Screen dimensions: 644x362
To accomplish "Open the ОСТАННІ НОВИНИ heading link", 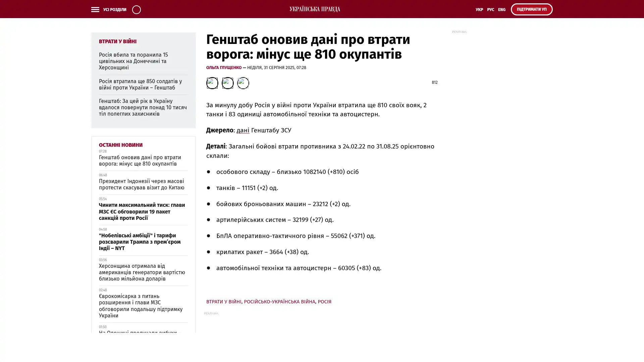I will tap(120, 145).
